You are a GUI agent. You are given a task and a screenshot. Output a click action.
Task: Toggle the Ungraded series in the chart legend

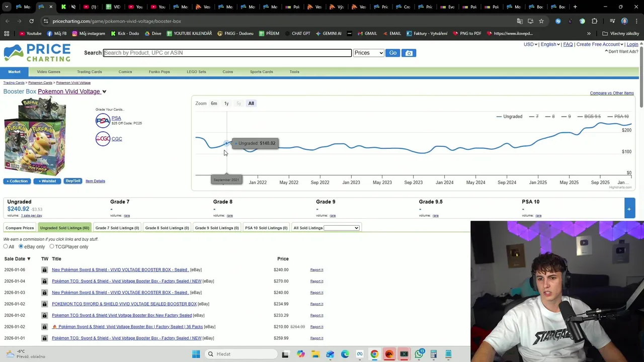coord(509,117)
